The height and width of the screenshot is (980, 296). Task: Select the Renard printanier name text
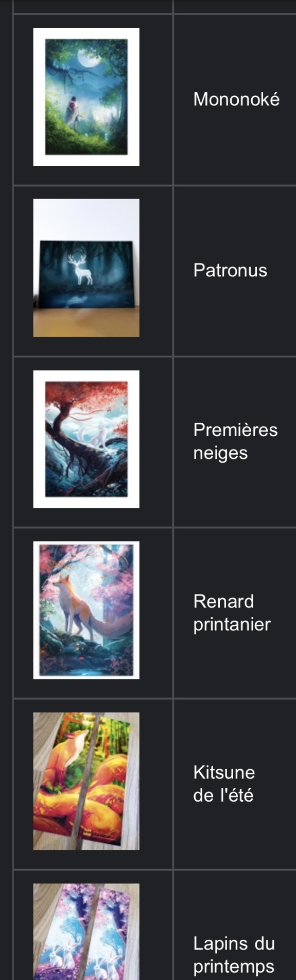(x=232, y=612)
